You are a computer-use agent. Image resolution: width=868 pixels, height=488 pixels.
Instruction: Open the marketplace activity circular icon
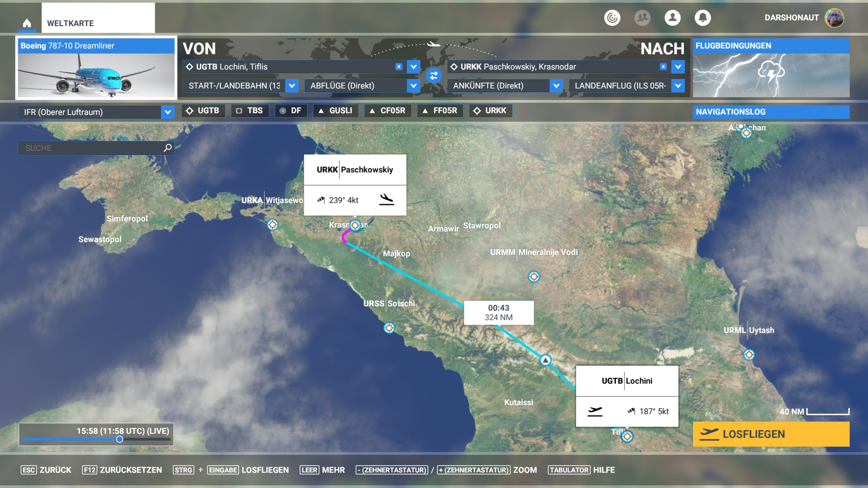(x=612, y=18)
